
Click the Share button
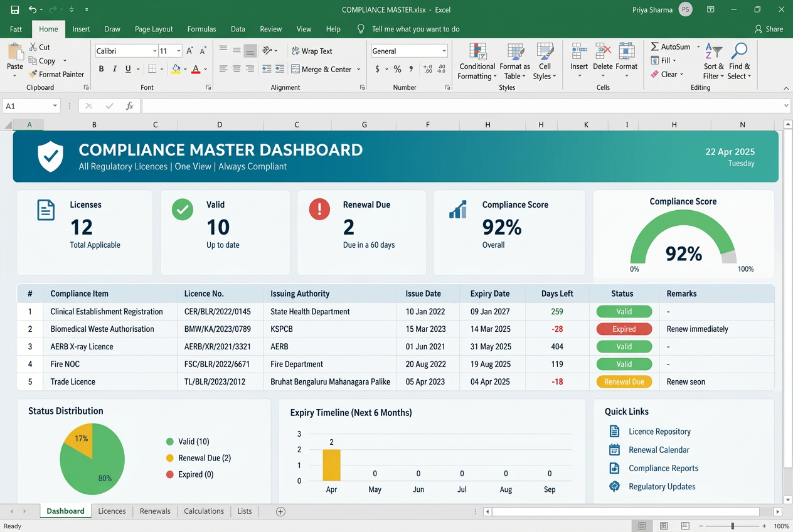click(x=769, y=29)
